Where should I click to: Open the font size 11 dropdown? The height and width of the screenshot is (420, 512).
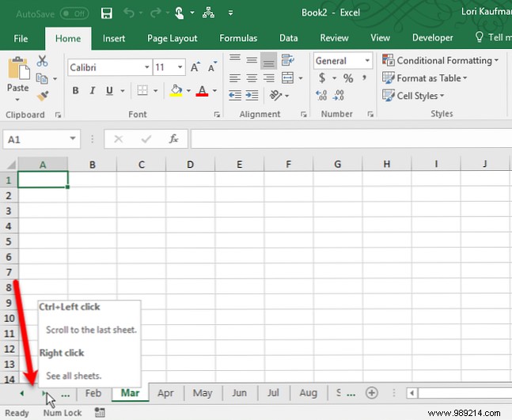(x=180, y=67)
